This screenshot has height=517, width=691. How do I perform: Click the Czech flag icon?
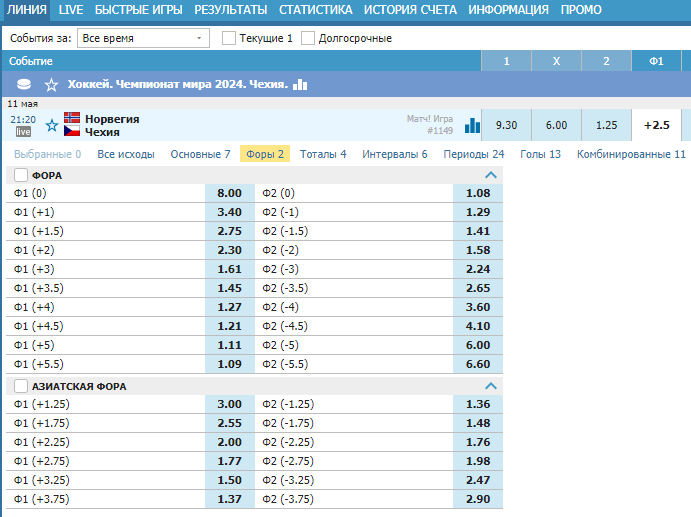click(72, 131)
